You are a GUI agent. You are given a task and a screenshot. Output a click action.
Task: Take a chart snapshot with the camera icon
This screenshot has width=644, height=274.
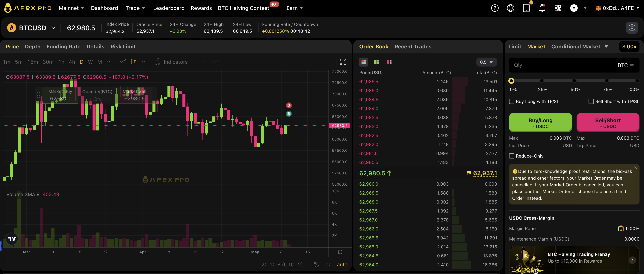pos(632,28)
